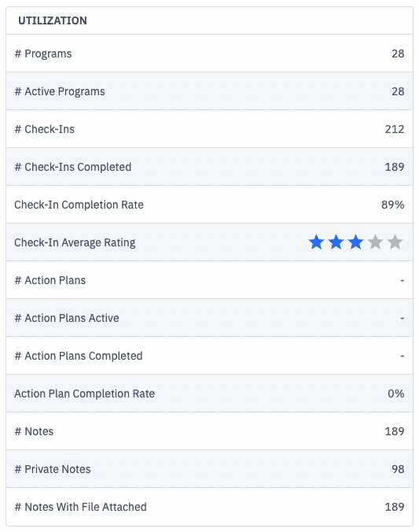419x532 pixels.
Task: Click the # Programs row label
Action: pyautogui.click(x=43, y=54)
